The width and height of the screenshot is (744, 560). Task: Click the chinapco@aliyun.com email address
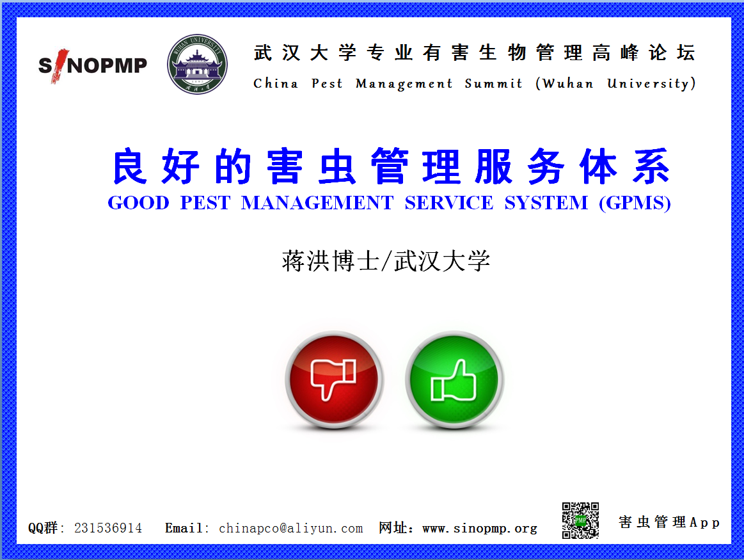pyautogui.click(x=290, y=528)
